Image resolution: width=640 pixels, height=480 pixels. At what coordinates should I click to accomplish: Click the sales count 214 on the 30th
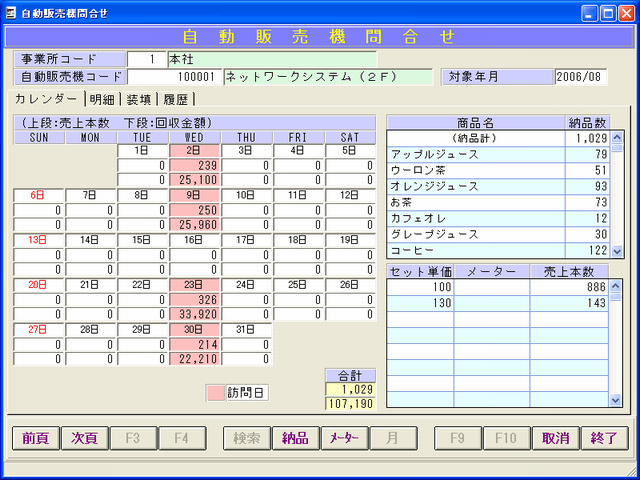(x=195, y=345)
